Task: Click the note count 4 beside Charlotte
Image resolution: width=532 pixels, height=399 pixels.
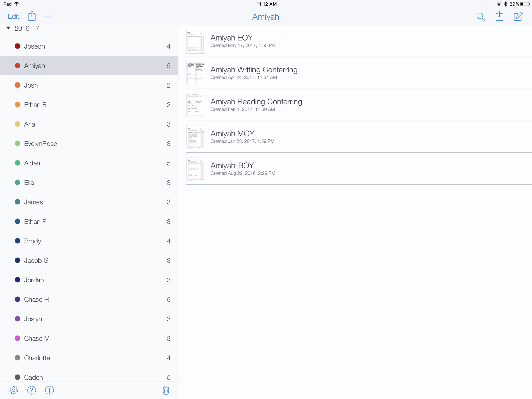Action: [x=169, y=358]
